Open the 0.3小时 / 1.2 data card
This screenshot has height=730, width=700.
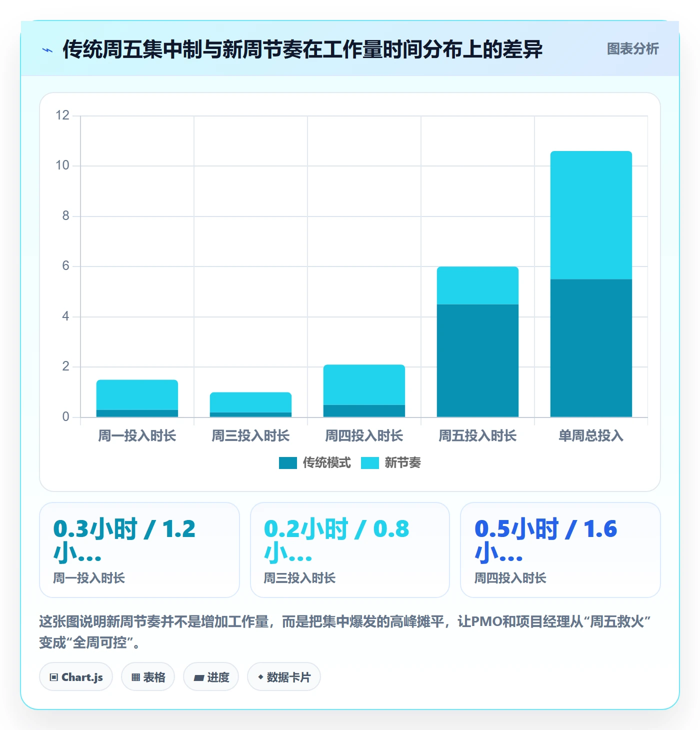pyautogui.click(x=139, y=550)
